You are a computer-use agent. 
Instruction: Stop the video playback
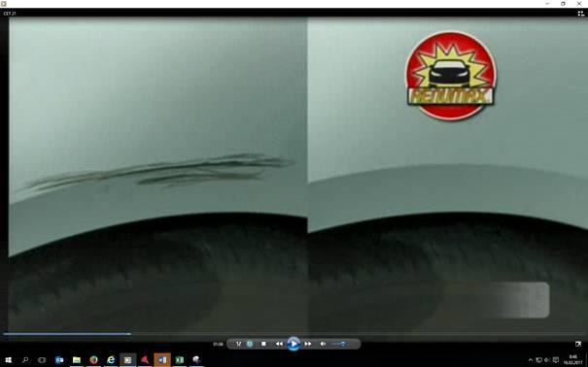263,344
